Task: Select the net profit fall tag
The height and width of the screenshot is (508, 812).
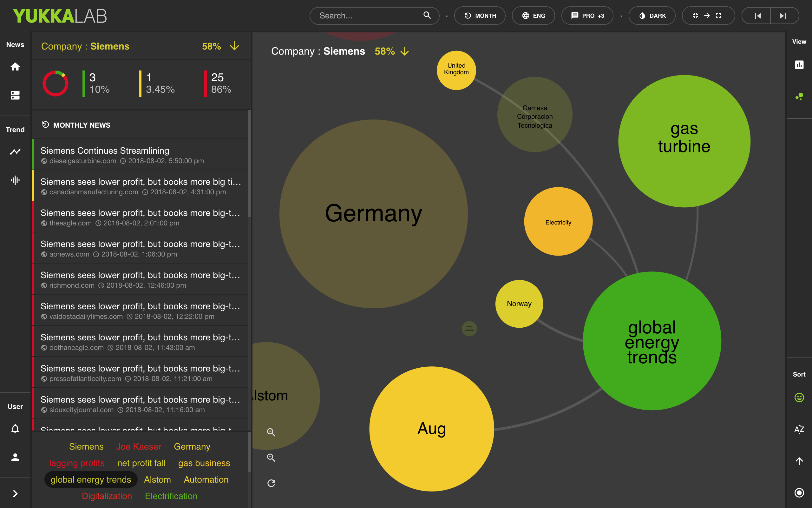Action: click(141, 463)
